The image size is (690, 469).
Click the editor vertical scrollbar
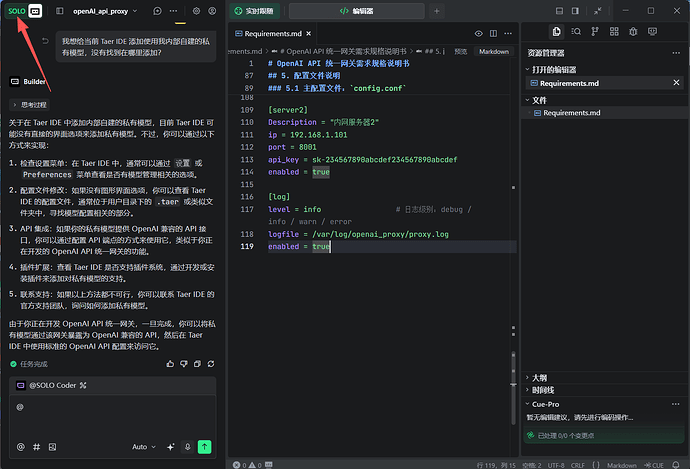click(x=513, y=387)
